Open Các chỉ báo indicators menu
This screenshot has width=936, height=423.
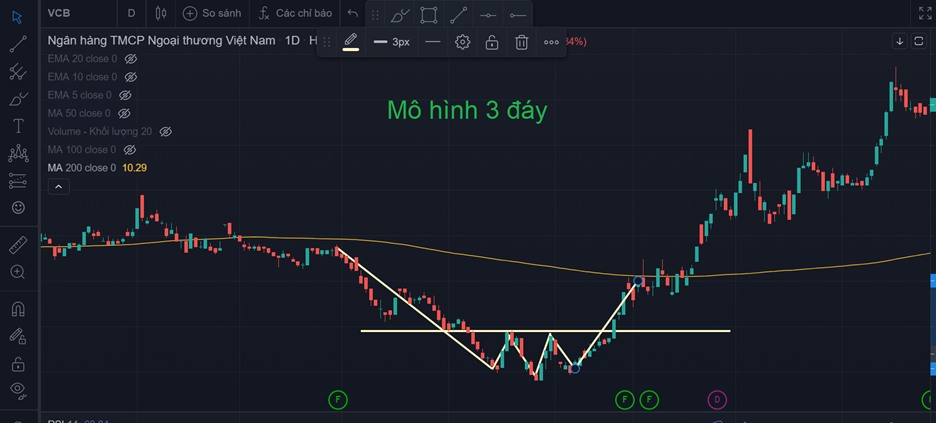point(293,13)
